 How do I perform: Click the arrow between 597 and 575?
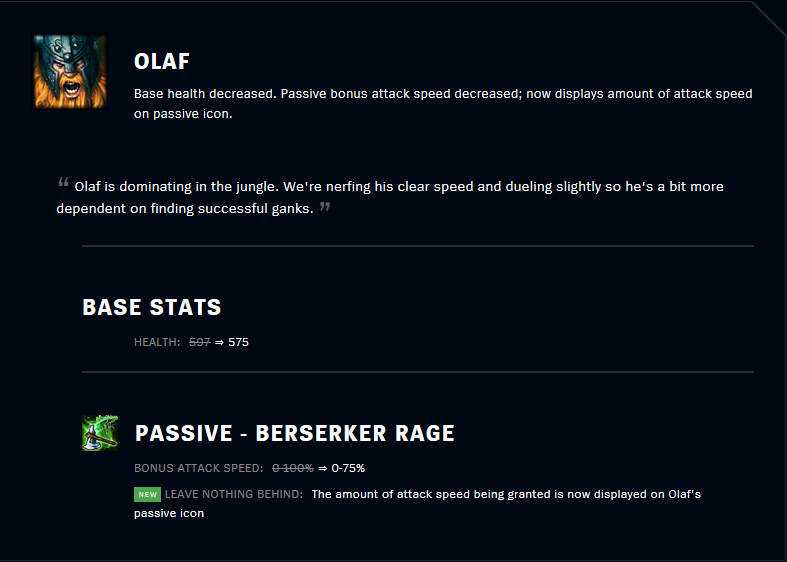tap(219, 342)
